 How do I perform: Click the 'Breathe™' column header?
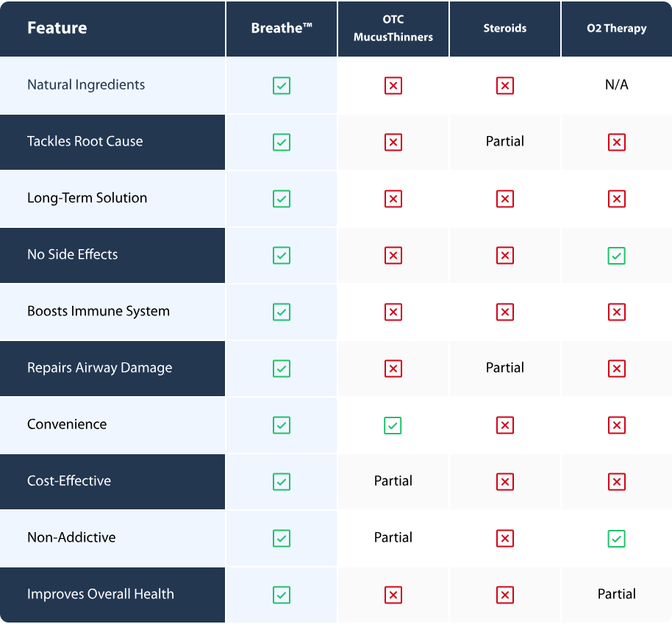click(282, 28)
